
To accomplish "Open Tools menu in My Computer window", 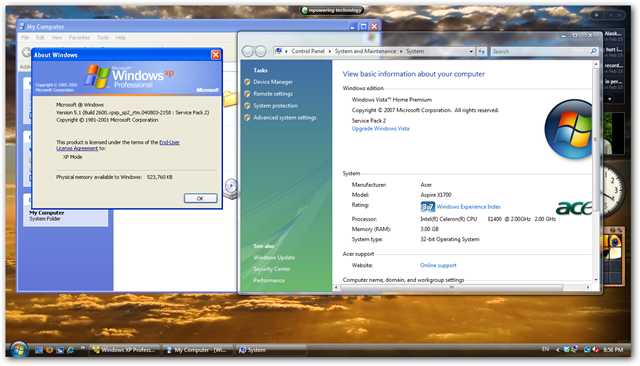I will pyautogui.click(x=103, y=38).
